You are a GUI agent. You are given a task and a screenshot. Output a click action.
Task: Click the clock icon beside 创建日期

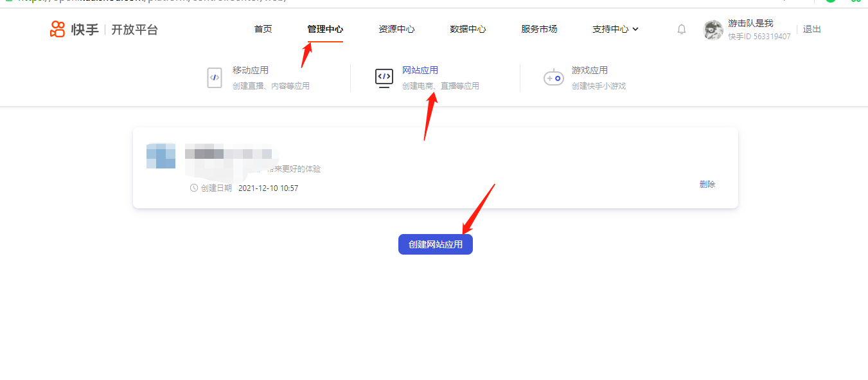click(194, 188)
